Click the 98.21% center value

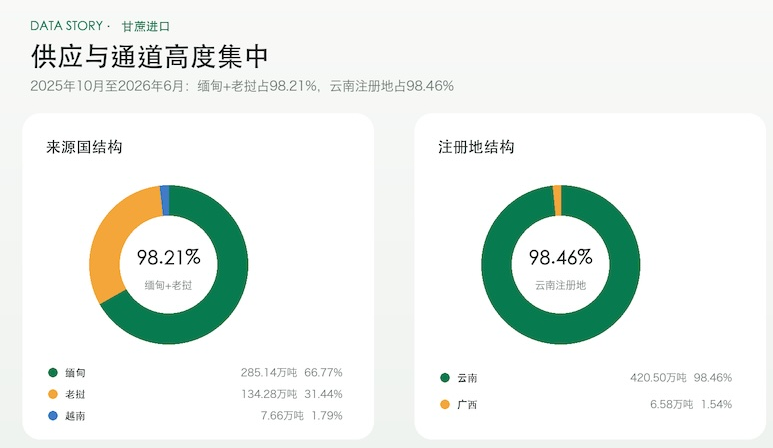[x=169, y=257]
